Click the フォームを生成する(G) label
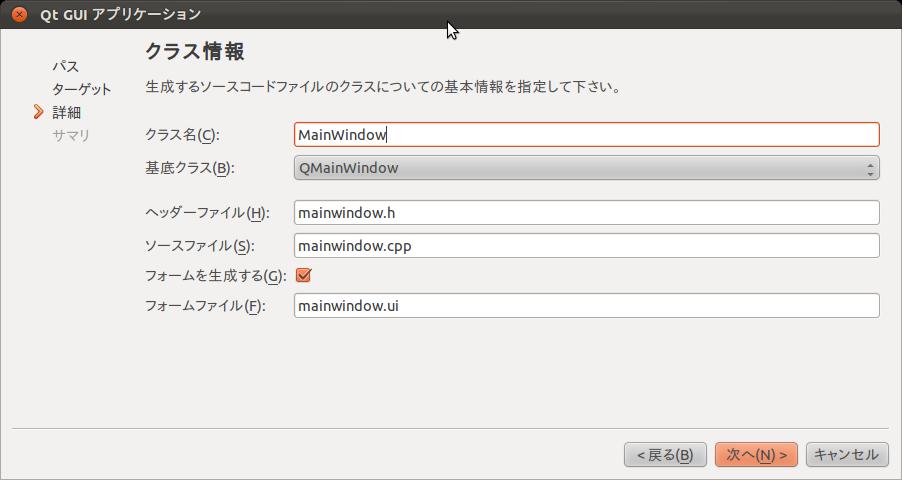The width and height of the screenshot is (902, 480). 216,276
